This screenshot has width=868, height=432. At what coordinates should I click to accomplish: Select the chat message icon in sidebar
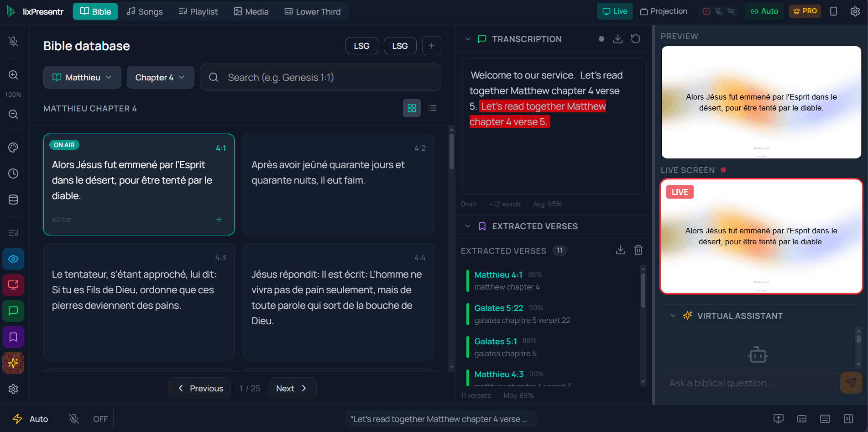click(13, 311)
